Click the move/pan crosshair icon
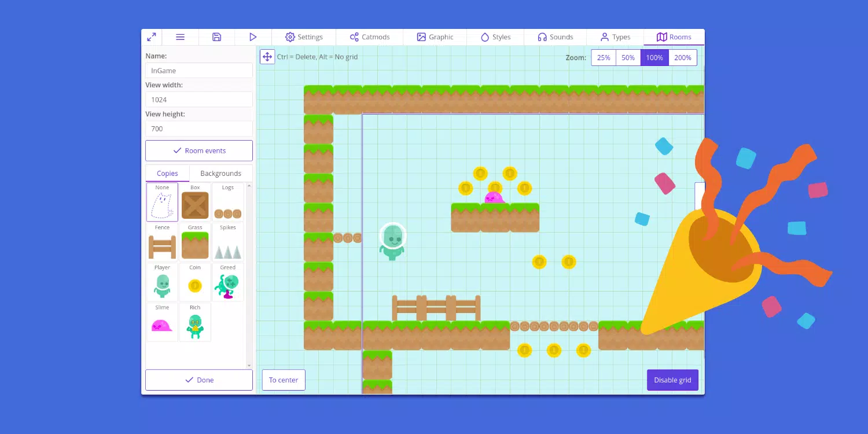This screenshot has width=868, height=434. point(267,57)
